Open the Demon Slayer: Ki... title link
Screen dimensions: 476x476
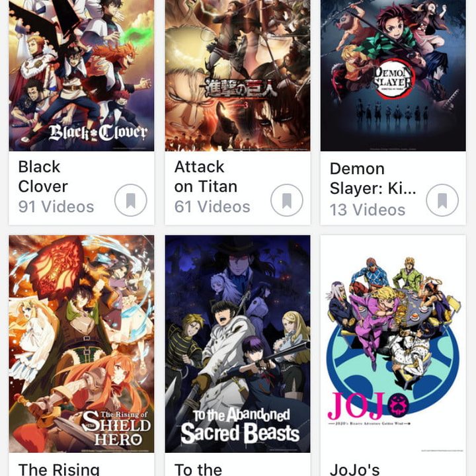(x=373, y=178)
